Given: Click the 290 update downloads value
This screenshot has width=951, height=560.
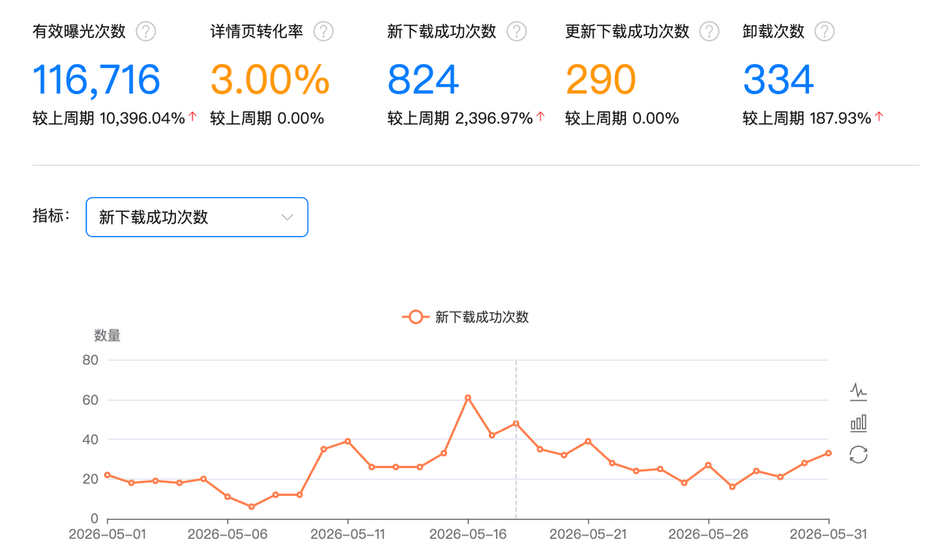Looking at the screenshot, I should (x=601, y=79).
